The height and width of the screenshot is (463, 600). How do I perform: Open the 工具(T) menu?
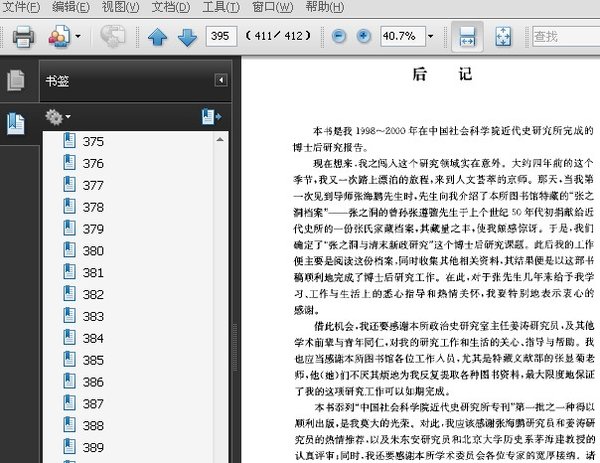[x=221, y=7]
